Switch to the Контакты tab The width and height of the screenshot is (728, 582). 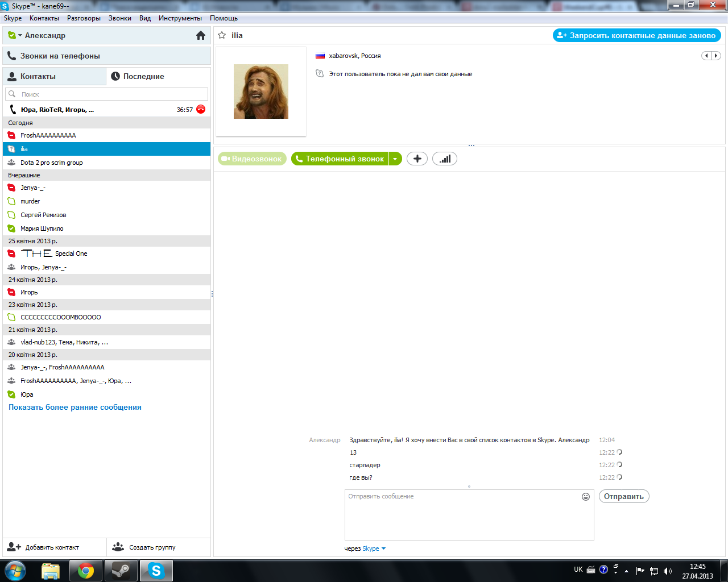55,76
